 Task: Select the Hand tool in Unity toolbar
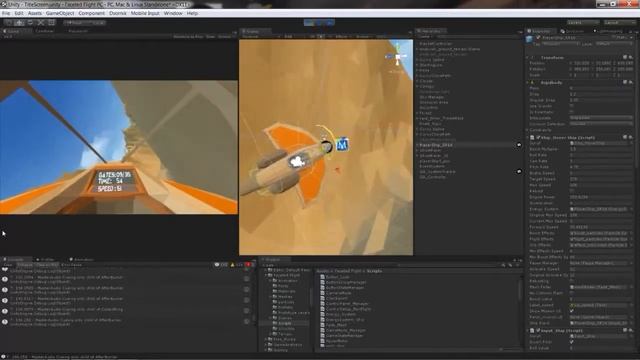[9, 22]
